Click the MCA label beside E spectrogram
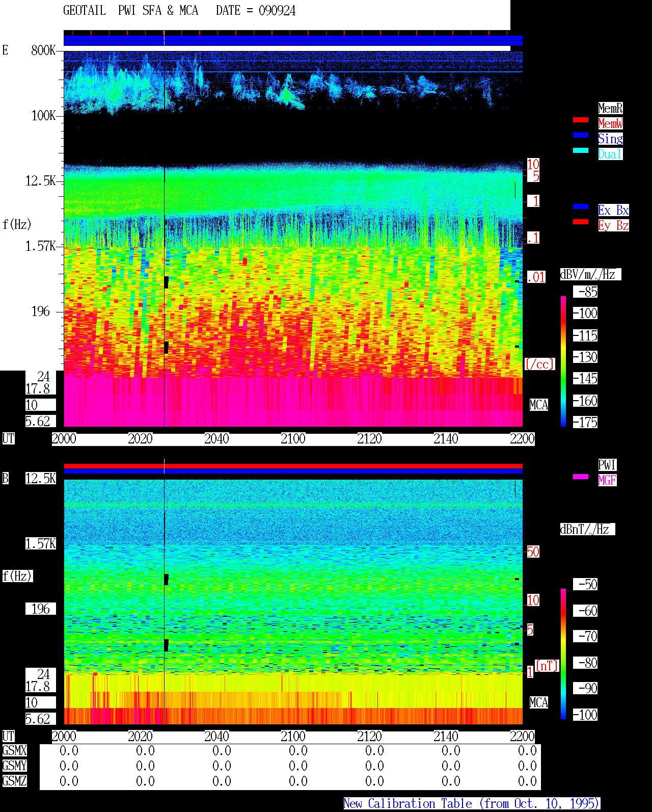Viewport: 652px width, 812px height. click(538, 405)
